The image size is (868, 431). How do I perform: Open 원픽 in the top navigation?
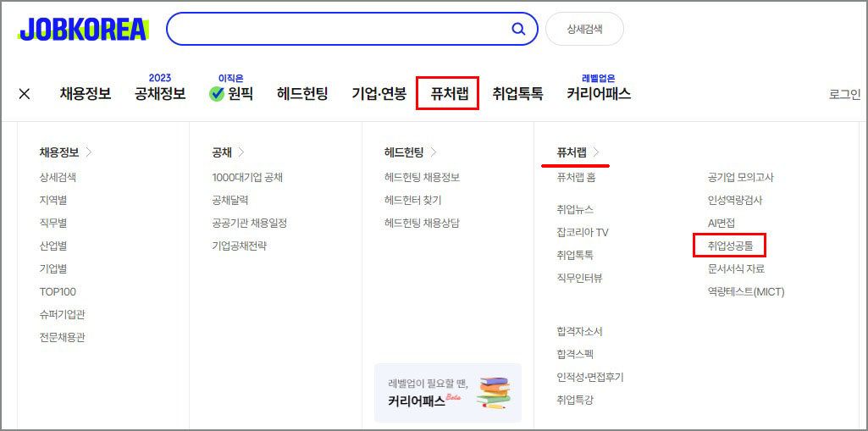coord(231,93)
